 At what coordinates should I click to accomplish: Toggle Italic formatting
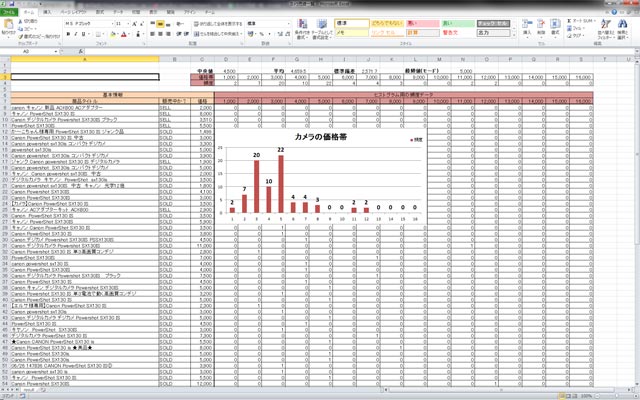[x=76, y=34]
